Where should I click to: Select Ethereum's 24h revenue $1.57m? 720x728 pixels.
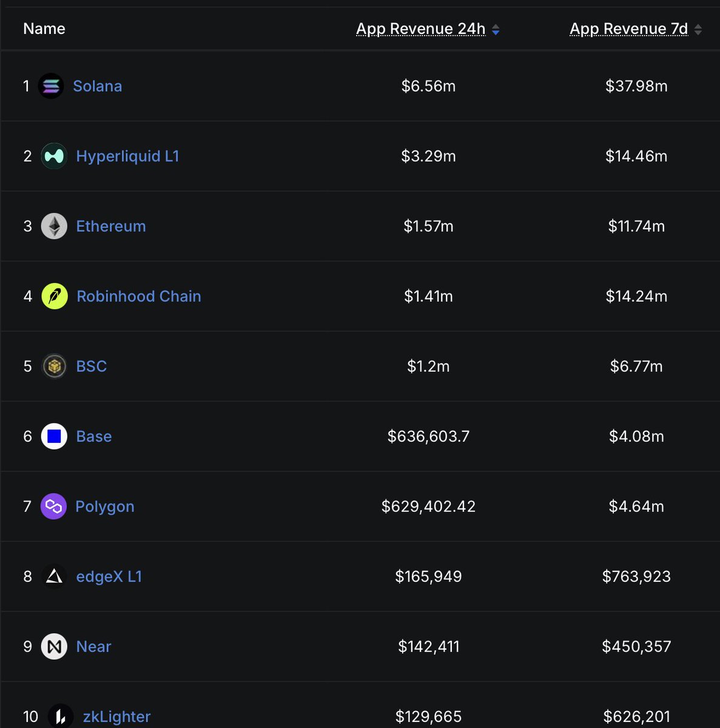point(428,226)
